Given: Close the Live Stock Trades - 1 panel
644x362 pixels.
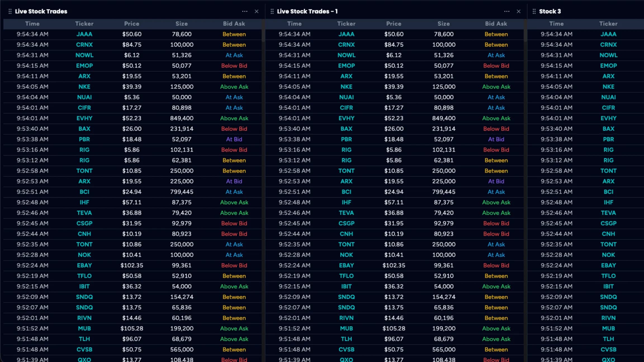Looking at the screenshot, I should (x=518, y=11).
